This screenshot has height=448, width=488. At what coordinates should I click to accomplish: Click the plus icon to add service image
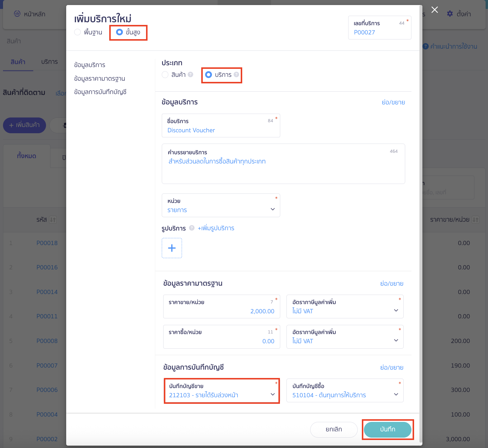click(x=172, y=248)
